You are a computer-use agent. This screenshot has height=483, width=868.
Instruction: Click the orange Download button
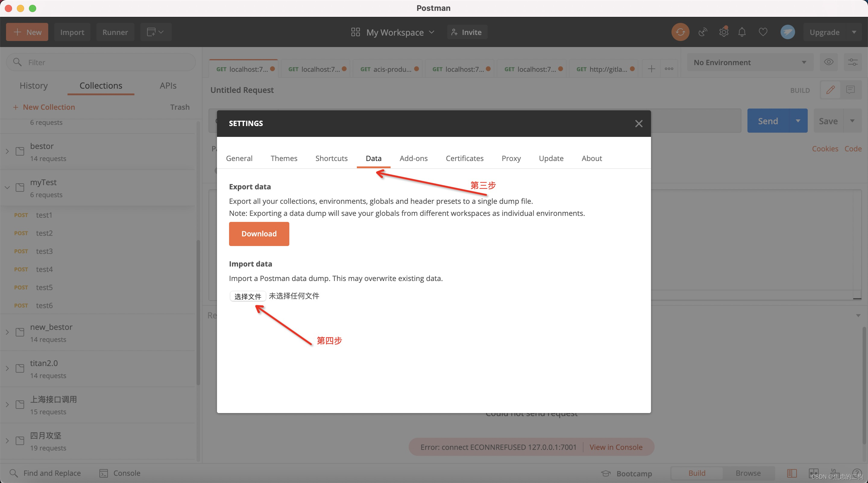(x=259, y=234)
